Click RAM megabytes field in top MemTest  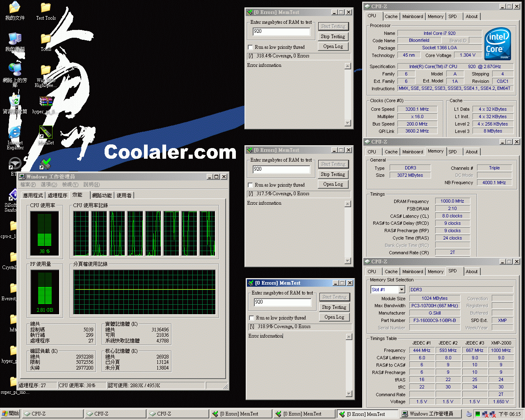(282, 32)
